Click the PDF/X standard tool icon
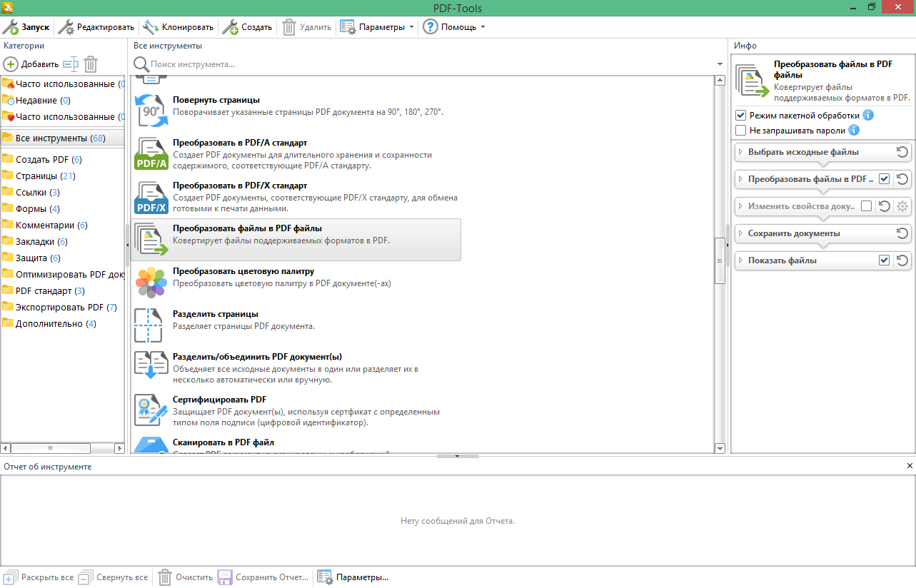Screen dimensions: 916x588 pyautogui.click(x=151, y=197)
